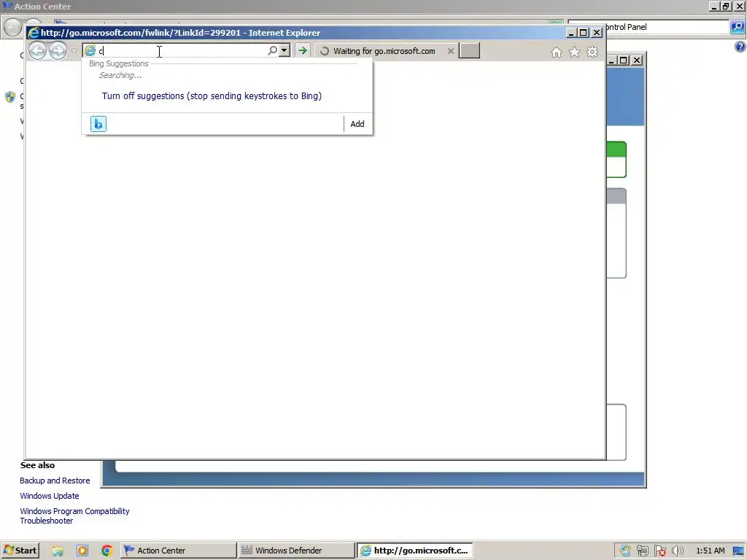Click the Search Control Panel field
The width and height of the screenshot is (747, 560).
667,27
